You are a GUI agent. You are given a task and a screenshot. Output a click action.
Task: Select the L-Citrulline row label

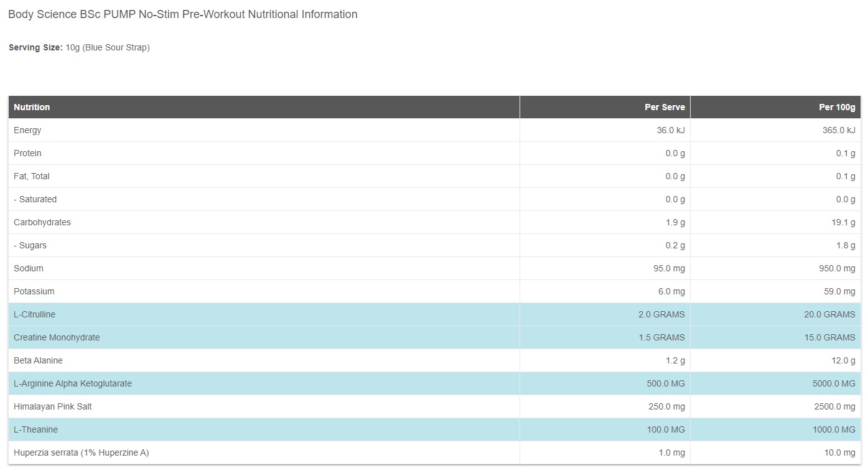click(34, 314)
